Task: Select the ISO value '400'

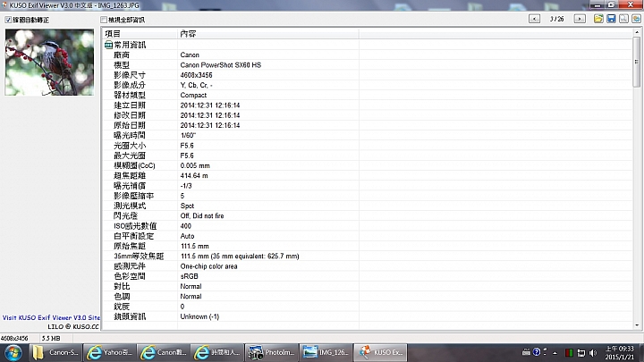Action: (x=186, y=226)
